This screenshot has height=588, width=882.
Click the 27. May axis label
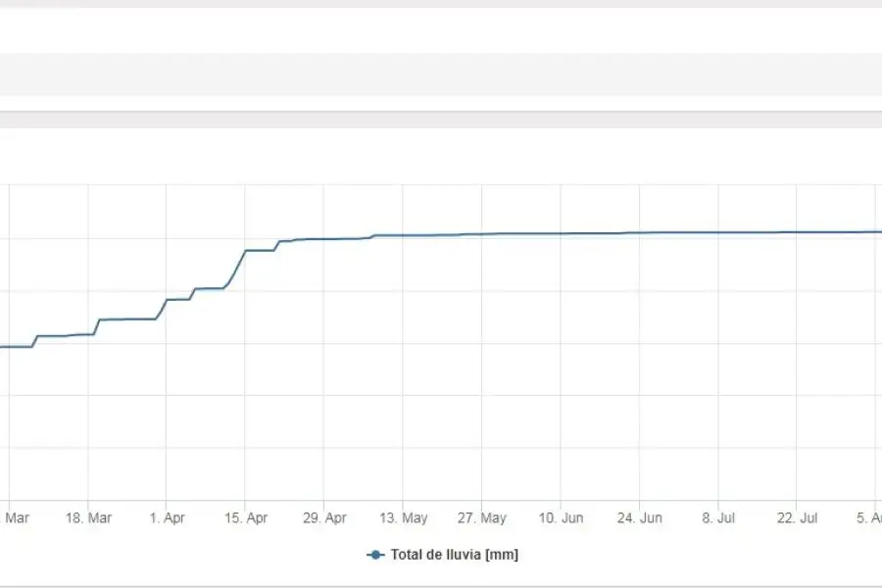(x=482, y=517)
